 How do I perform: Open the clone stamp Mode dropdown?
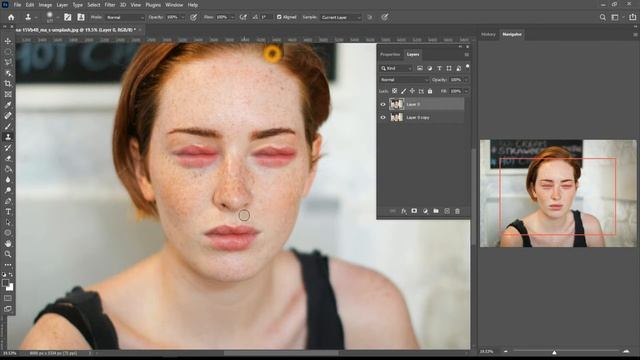(125, 17)
